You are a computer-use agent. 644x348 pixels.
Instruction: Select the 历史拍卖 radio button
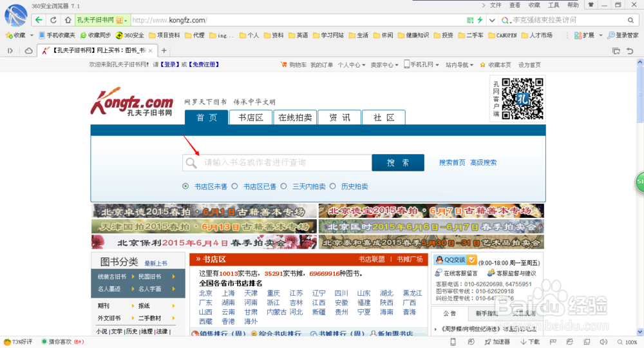pos(333,186)
